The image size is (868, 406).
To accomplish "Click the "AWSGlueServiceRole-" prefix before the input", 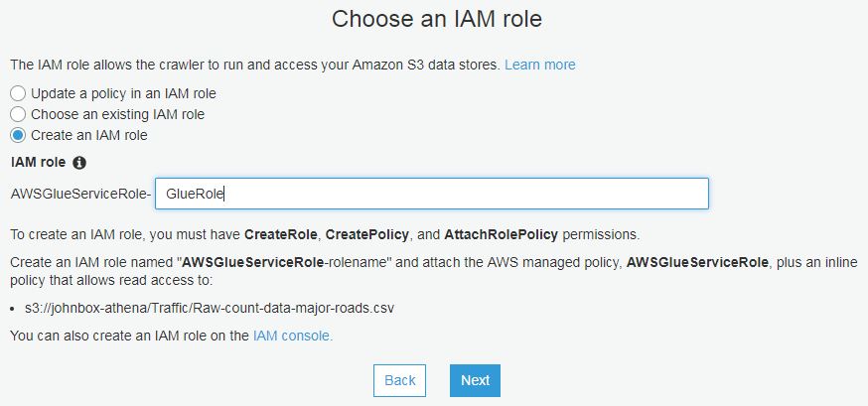I will coord(80,195).
